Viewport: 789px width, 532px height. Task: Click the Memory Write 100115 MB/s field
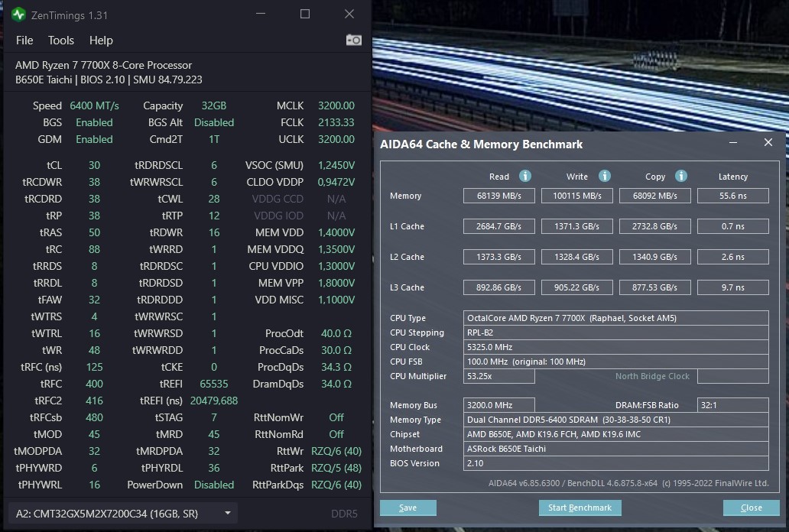click(576, 196)
